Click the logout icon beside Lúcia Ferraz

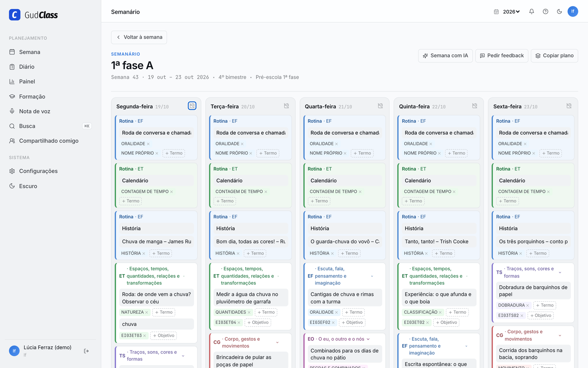(x=86, y=351)
